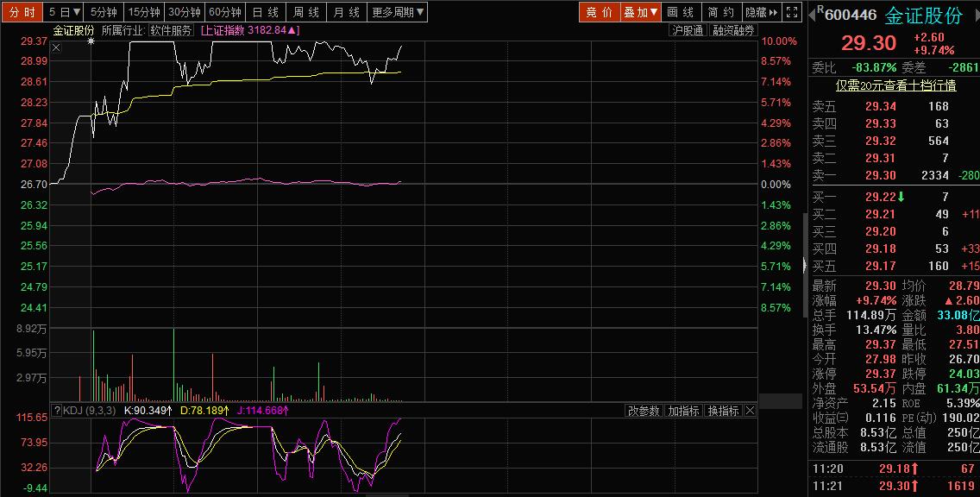Click the KDJ indicator help question mark
This screenshot has height=497, width=980.
point(57,411)
